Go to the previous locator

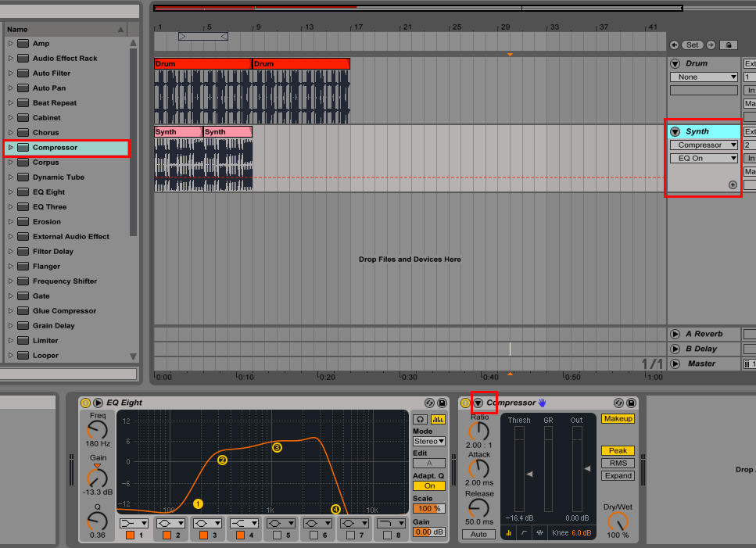tap(674, 45)
